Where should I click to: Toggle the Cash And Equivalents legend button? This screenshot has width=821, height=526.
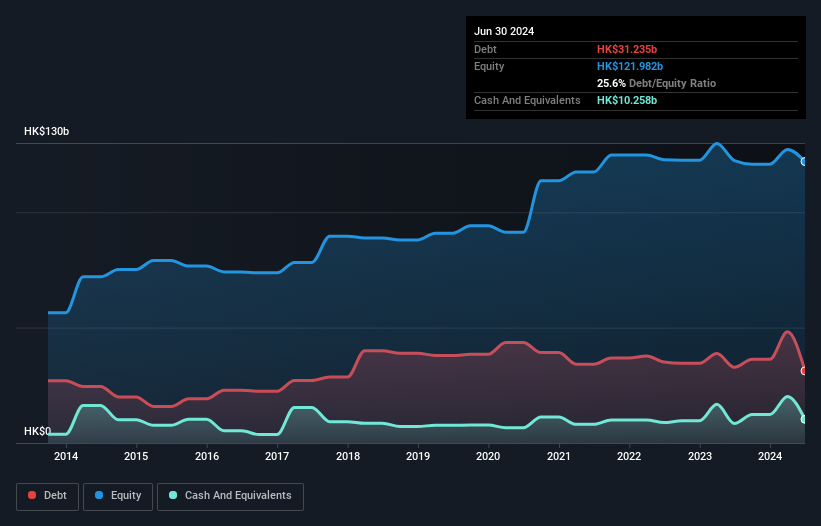(x=230, y=496)
